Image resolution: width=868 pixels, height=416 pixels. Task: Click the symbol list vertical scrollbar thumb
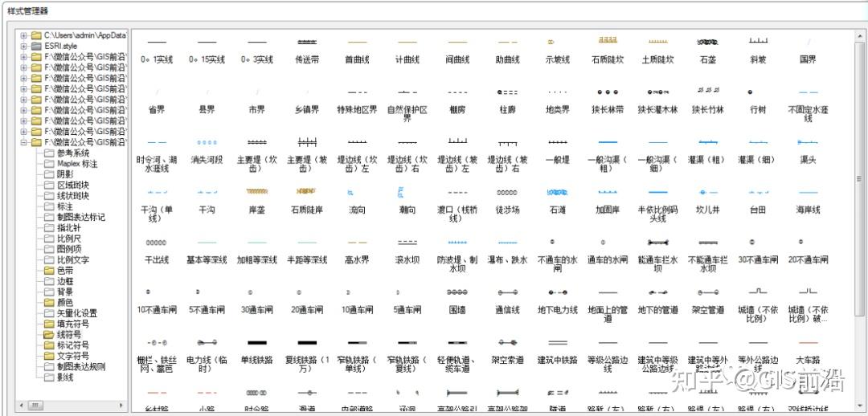[x=859, y=178]
